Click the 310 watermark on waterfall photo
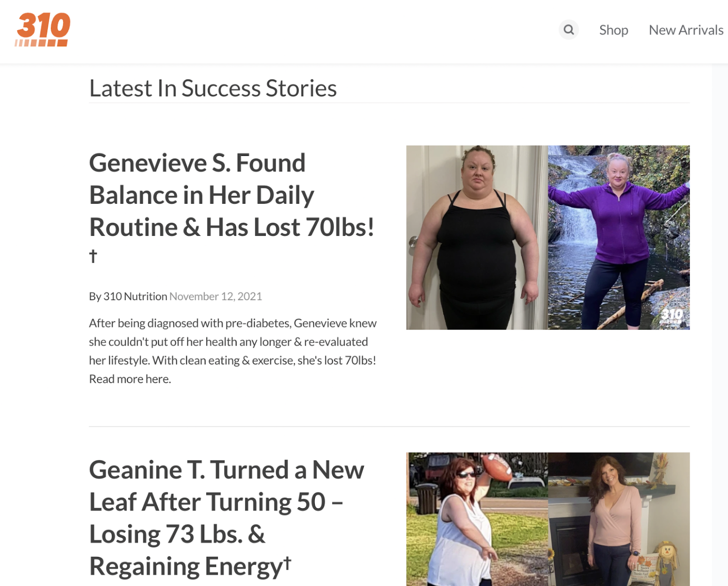The width and height of the screenshot is (728, 586). pyautogui.click(x=672, y=316)
